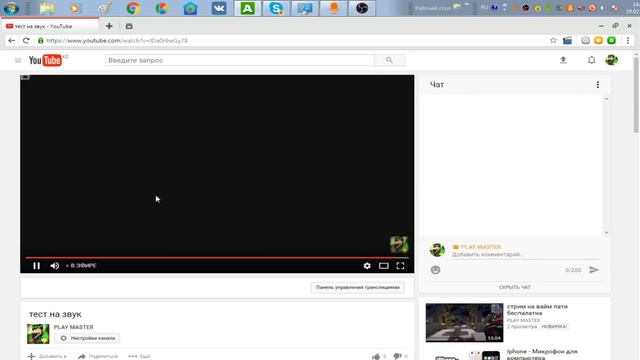Click the channel avatar below video title
This screenshot has width=640, height=360.
(38, 334)
